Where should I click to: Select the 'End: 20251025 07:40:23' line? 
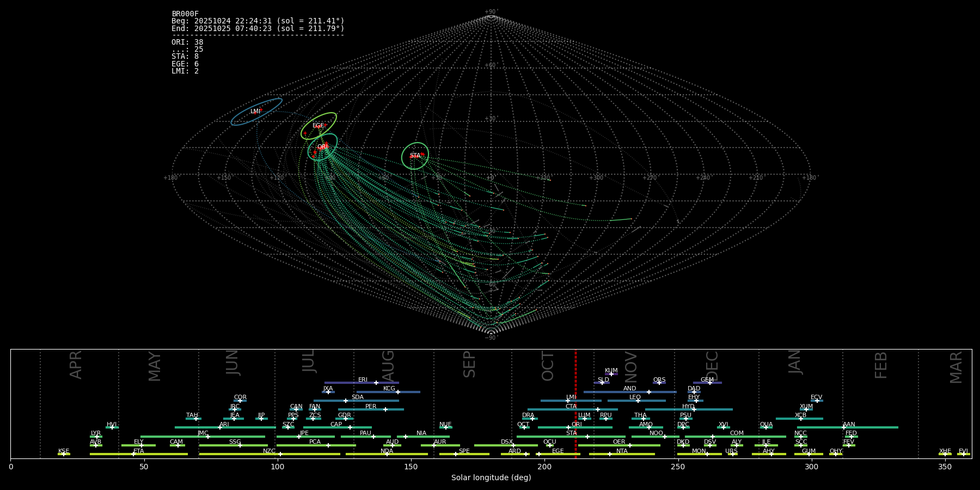click(258, 28)
